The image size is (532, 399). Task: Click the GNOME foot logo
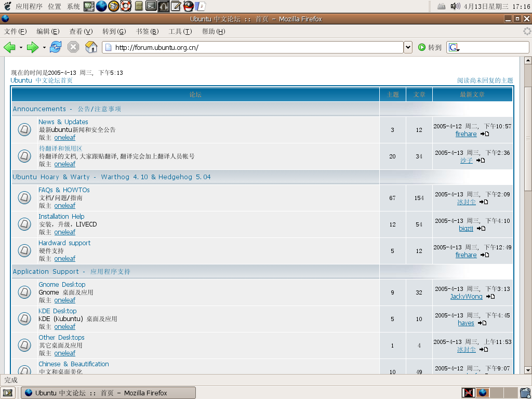[x=7, y=6]
